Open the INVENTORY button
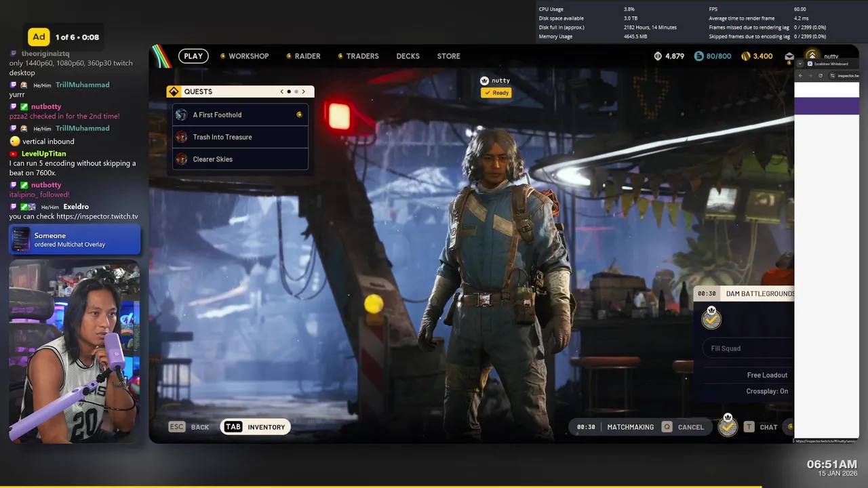The image size is (868, 488). (256, 427)
